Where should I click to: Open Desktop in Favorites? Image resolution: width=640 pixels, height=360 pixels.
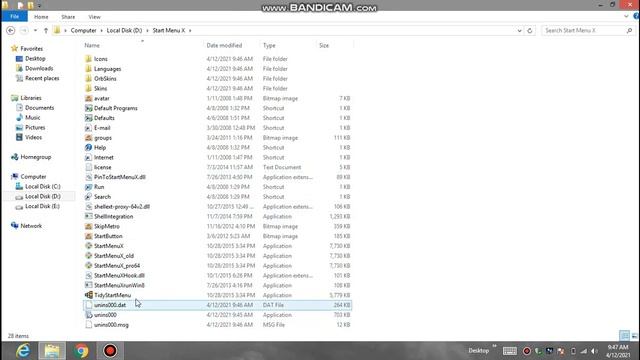point(35,58)
